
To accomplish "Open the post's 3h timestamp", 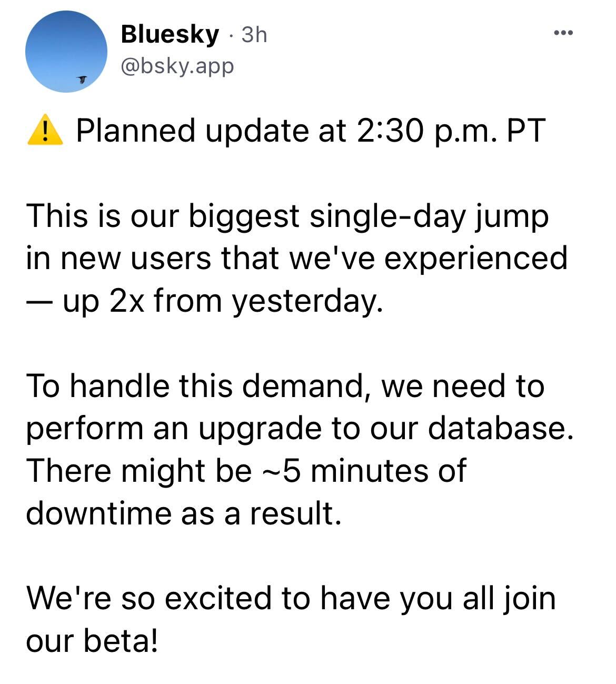I will point(254,35).
